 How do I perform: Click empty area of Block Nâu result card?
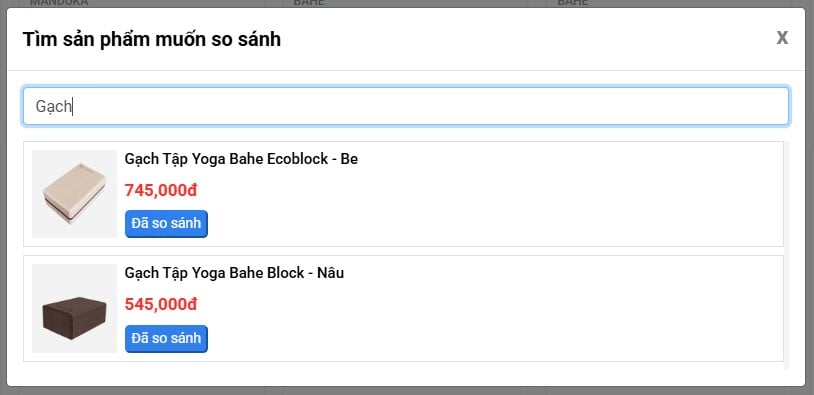(x=519, y=322)
